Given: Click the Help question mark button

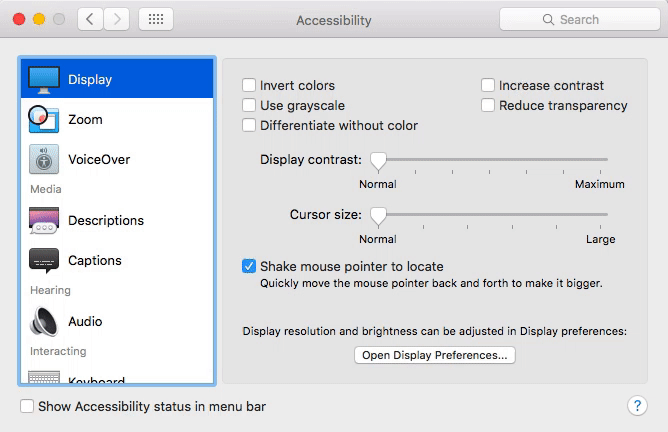Looking at the screenshot, I should (637, 406).
